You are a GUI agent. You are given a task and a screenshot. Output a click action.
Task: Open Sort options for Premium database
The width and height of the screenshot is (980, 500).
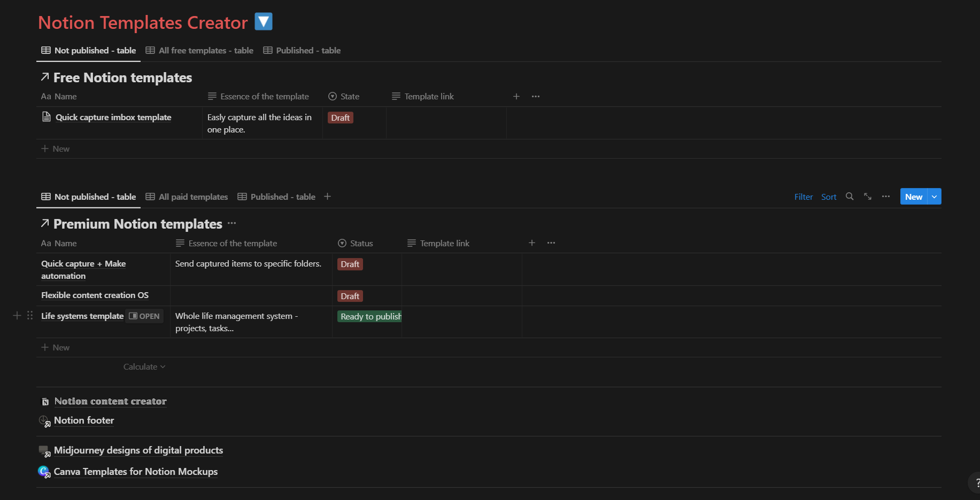click(829, 197)
